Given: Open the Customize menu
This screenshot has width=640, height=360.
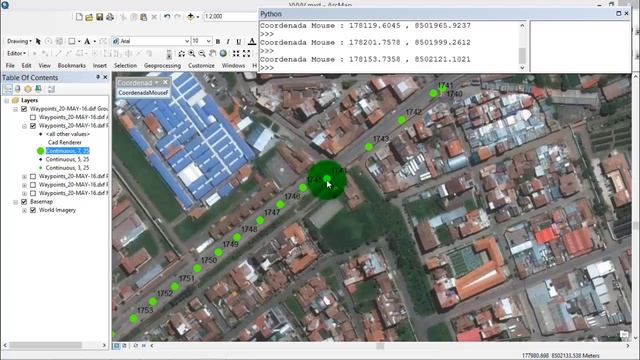Looking at the screenshot, I should point(201,65).
